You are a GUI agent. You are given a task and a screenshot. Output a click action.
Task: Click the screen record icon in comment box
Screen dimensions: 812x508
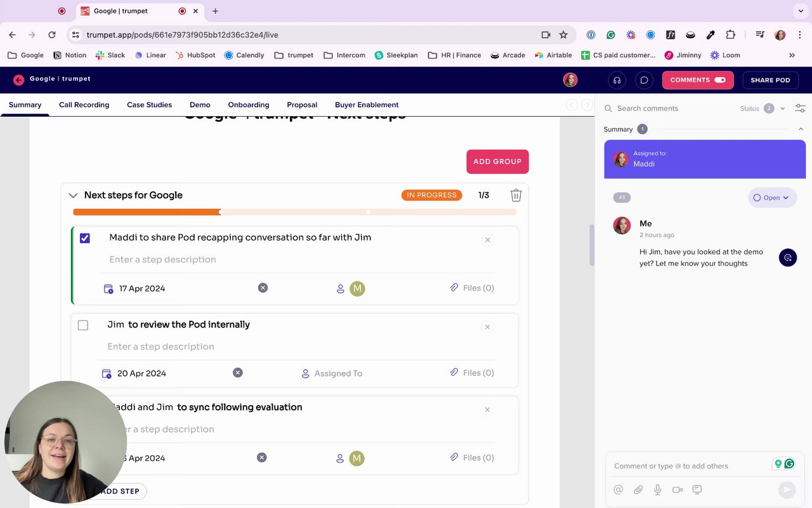(x=697, y=490)
